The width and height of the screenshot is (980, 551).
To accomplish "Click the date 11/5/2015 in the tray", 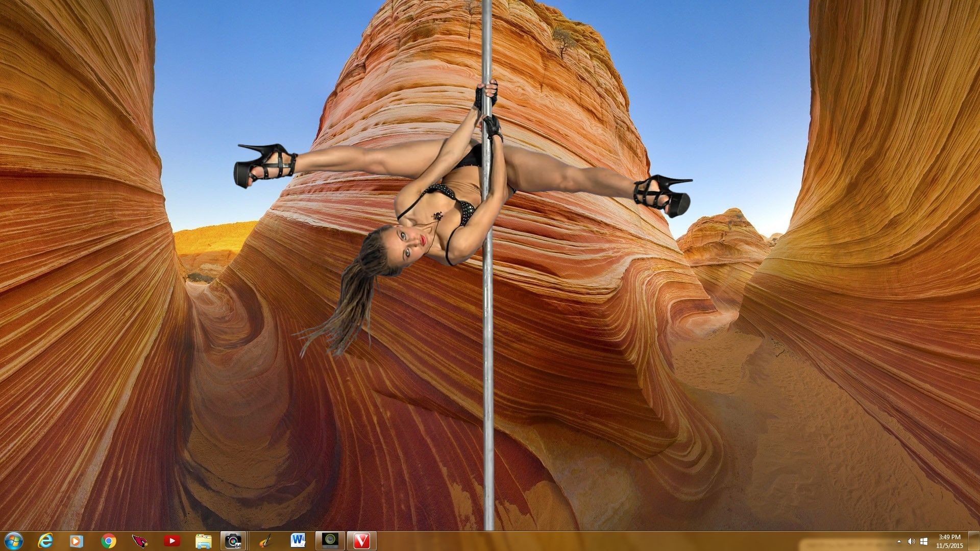I will pyautogui.click(x=949, y=545).
